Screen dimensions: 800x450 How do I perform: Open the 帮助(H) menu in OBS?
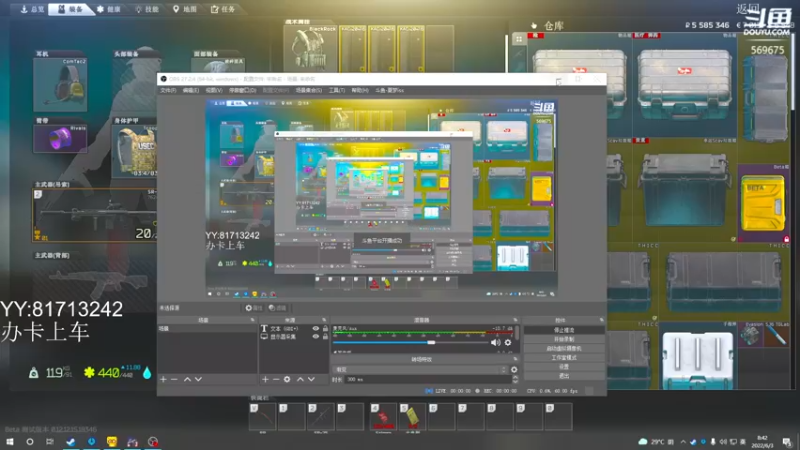(360, 90)
